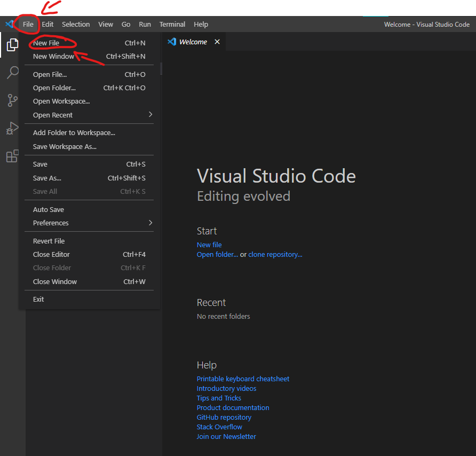Open the Go menu
Image resolution: width=476 pixels, height=456 pixels.
126,25
